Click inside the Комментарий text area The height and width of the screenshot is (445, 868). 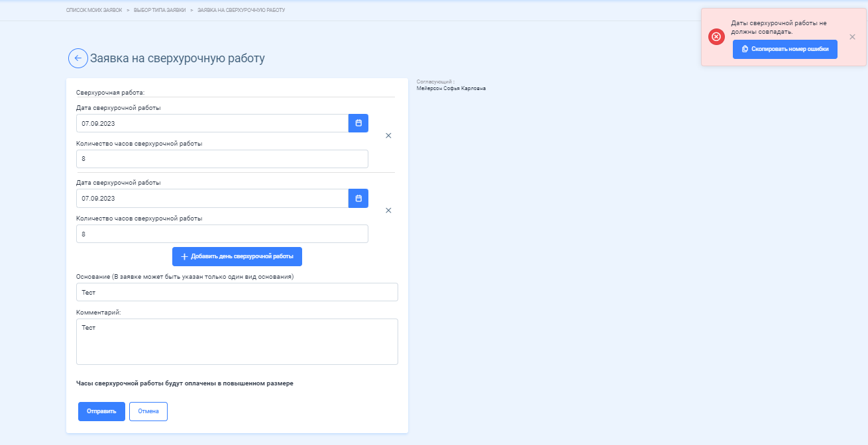pos(237,342)
